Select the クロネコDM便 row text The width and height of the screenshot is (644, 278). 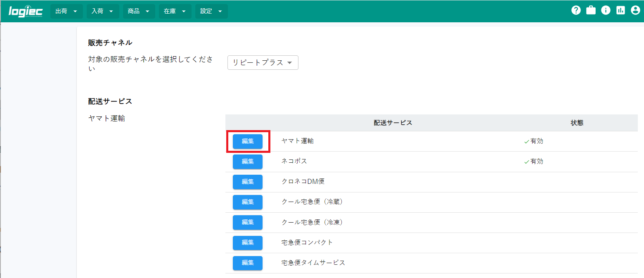tap(303, 182)
